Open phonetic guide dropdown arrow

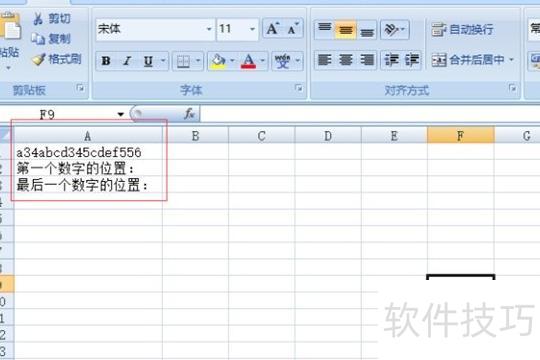tap(298, 61)
